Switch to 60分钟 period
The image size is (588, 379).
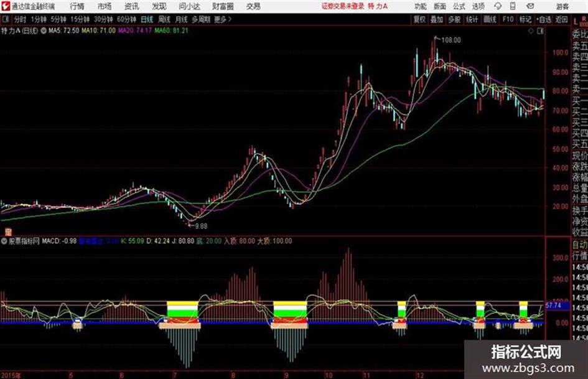(126, 19)
